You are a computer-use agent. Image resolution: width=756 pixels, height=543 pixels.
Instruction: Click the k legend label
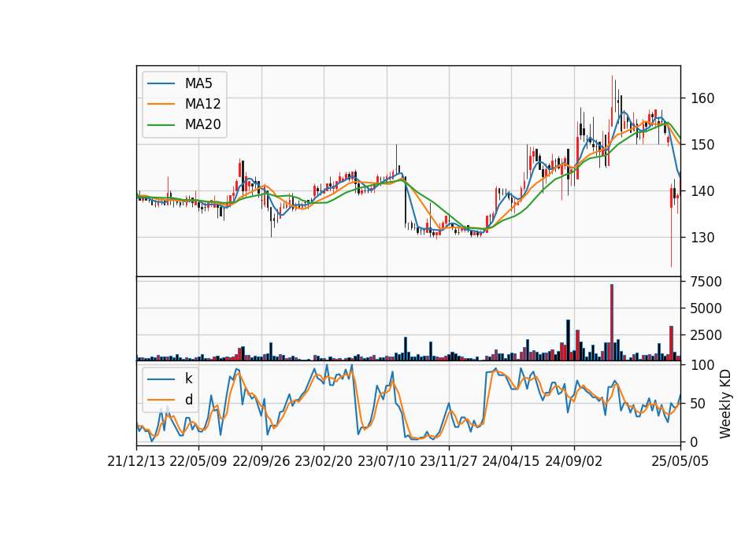pyautogui.click(x=188, y=379)
